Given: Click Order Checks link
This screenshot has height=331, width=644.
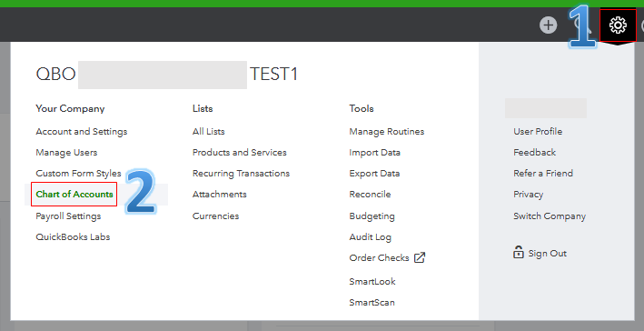Looking at the screenshot, I should click(379, 258).
